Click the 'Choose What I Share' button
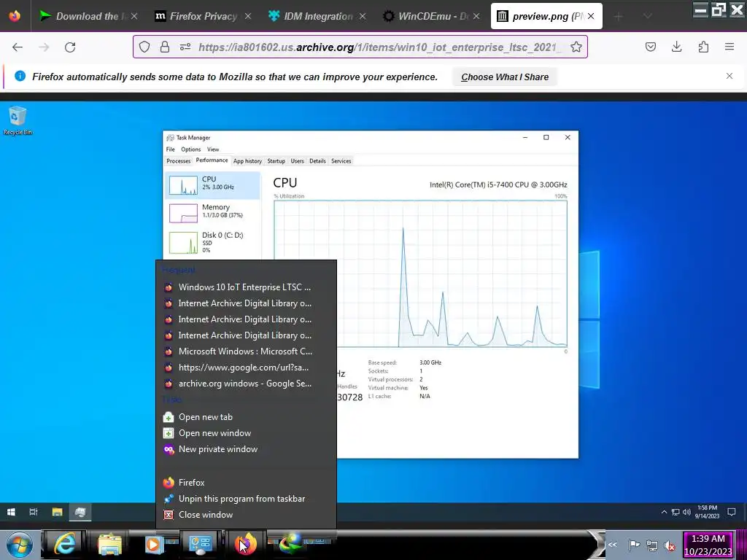Screen dimensions: 747x560 tap(505, 77)
